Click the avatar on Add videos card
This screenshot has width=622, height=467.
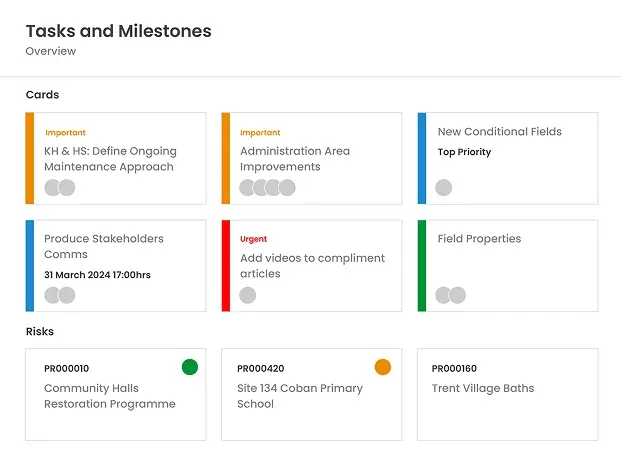(248, 295)
